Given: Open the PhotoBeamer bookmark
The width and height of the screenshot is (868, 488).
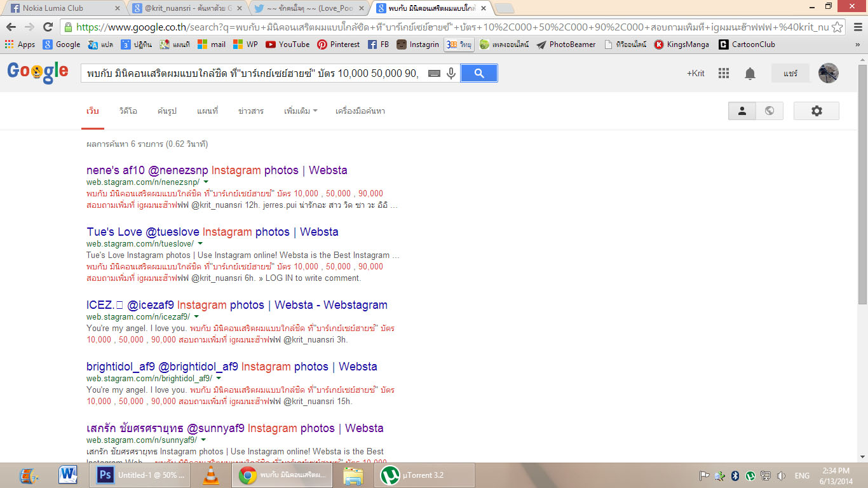Looking at the screenshot, I should (566, 44).
